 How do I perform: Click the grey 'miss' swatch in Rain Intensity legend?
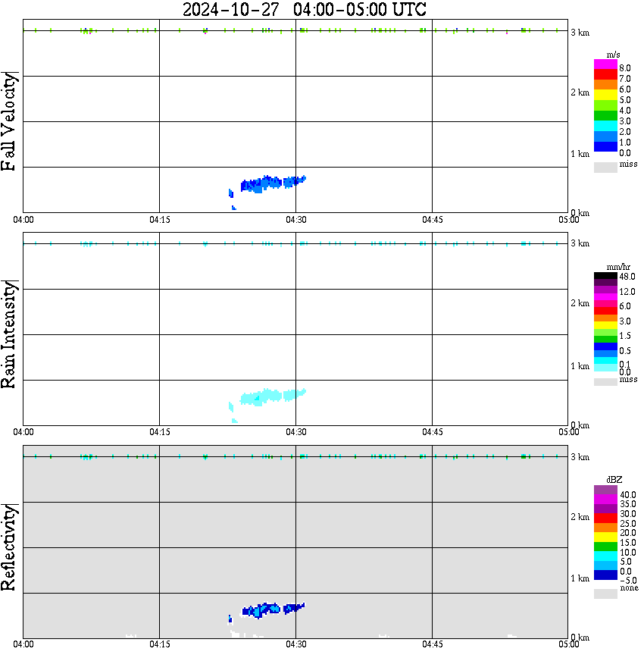pos(605,382)
